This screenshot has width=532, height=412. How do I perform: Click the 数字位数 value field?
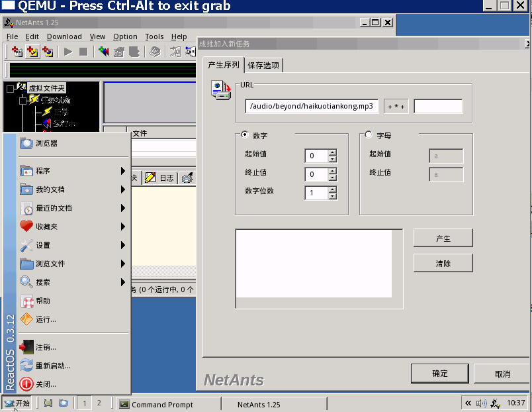click(316, 193)
